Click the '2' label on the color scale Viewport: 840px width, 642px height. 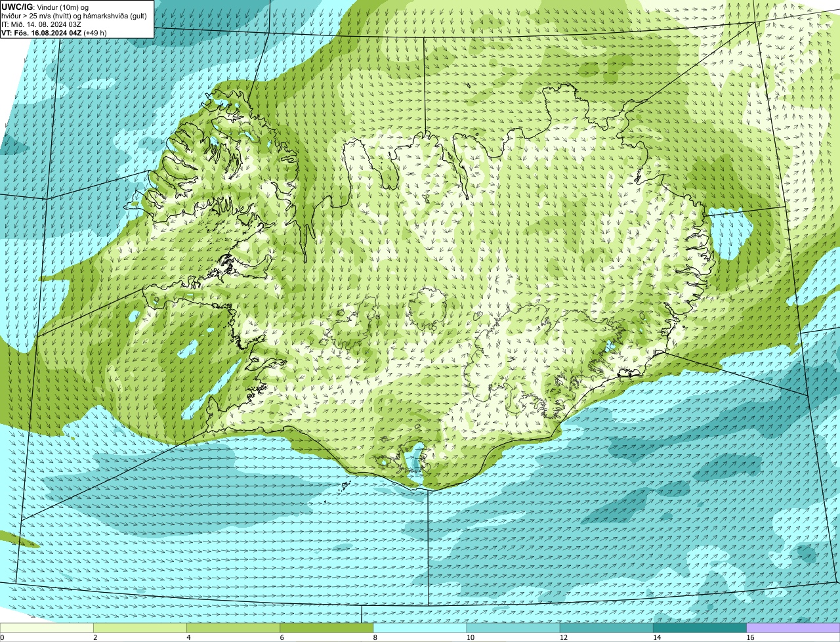tap(95, 637)
